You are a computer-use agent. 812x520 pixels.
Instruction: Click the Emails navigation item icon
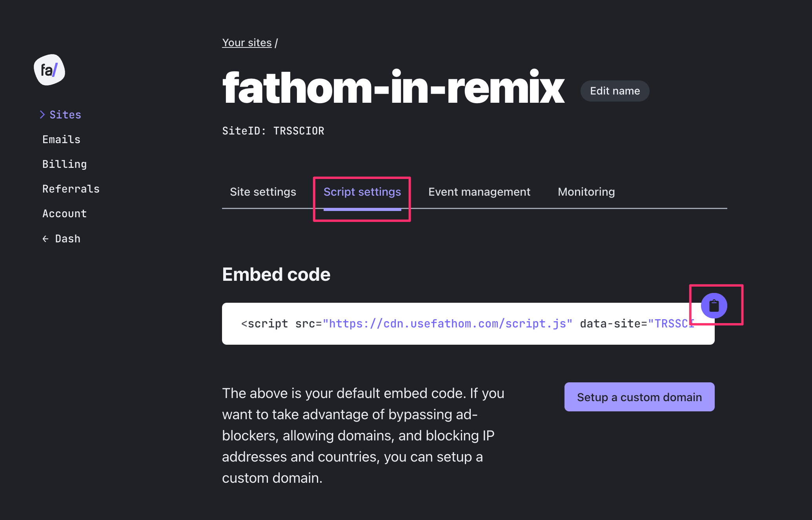61,139
